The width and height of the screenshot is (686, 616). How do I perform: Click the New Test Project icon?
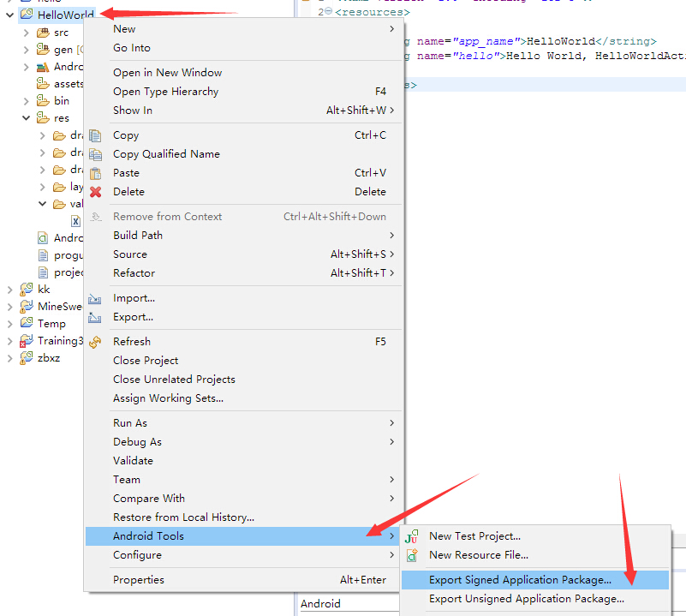(x=412, y=536)
